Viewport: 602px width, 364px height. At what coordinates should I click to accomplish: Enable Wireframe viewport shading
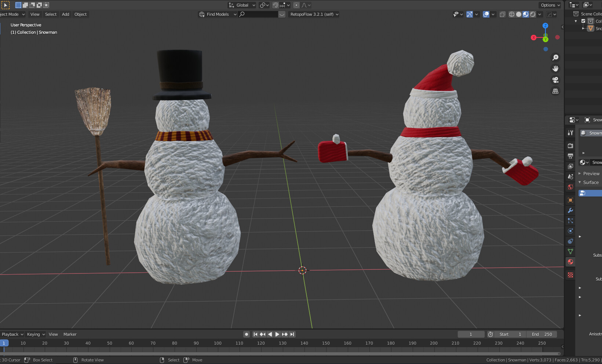[512, 14]
